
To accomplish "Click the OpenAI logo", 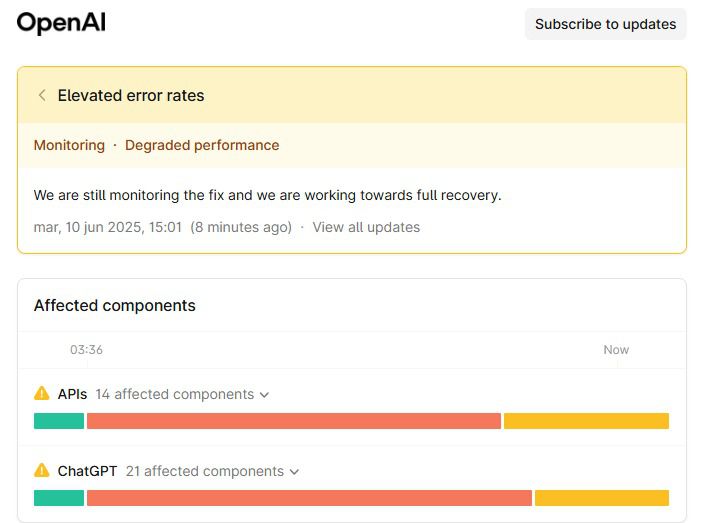I will pos(61,23).
